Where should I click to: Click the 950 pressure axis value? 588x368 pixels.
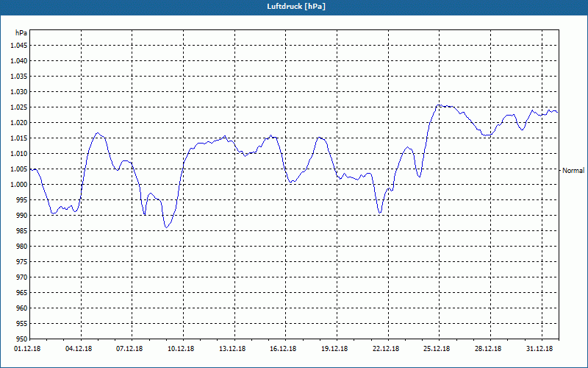(x=22, y=339)
